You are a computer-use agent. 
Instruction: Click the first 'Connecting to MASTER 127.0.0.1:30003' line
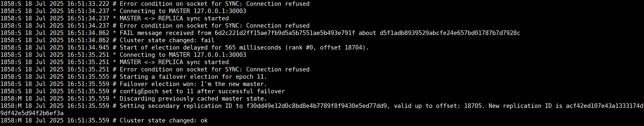pyautogui.click(x=123, y=11)
